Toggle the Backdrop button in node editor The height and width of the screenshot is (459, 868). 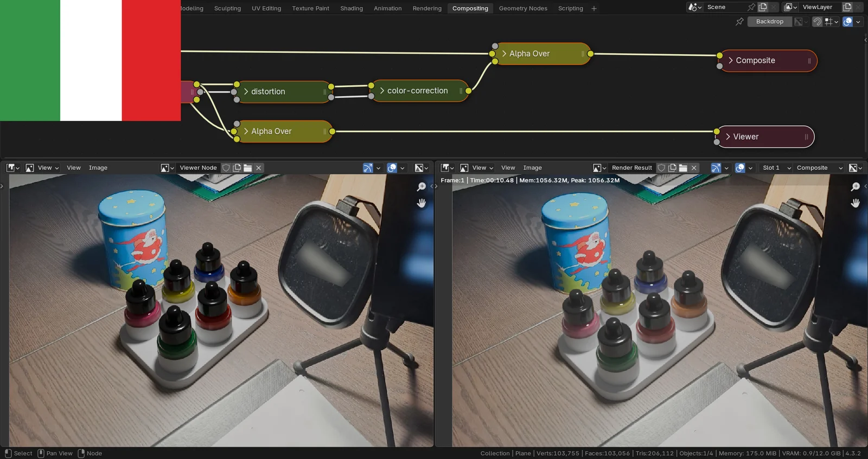click(769, 22)
